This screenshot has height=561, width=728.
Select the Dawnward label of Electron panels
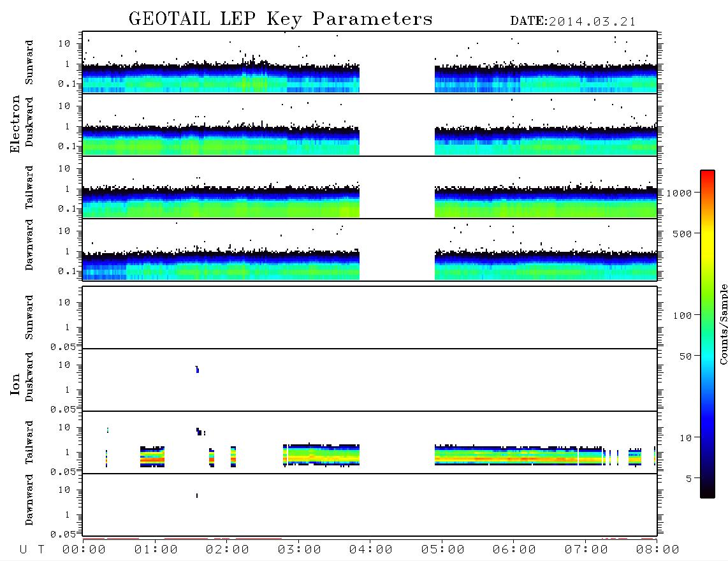click(29, 245)
